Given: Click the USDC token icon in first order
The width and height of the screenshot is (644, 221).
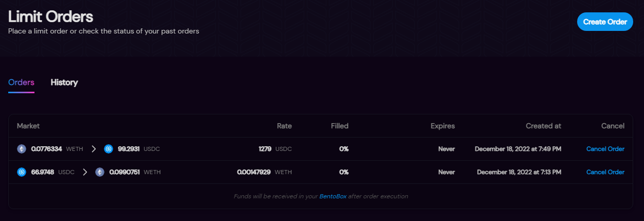Looking at the screenshot, I should pyautogui.click(x=109, y=149).
